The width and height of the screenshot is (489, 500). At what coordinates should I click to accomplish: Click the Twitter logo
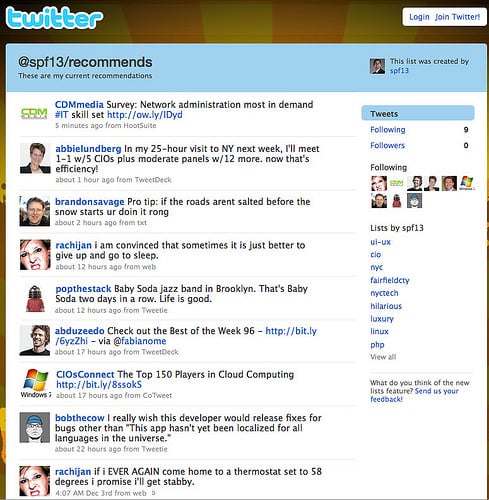coord(54,18)
